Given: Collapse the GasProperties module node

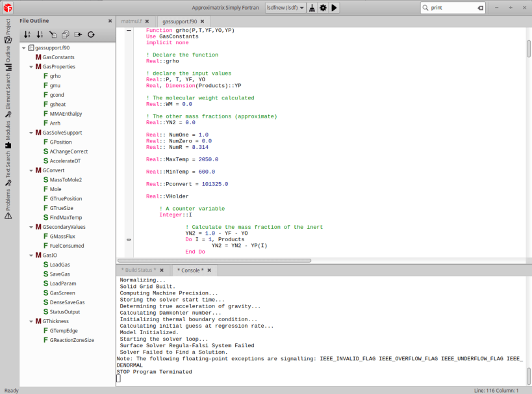Looking at the screenshot, I should point(31,66).
